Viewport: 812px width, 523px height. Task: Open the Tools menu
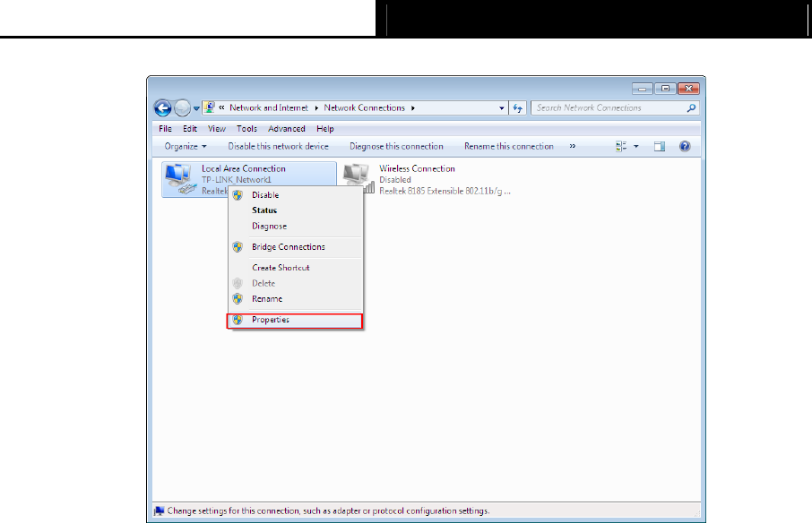click(246, 129)
